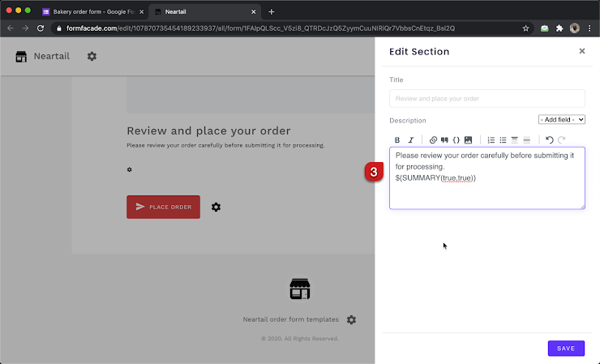Insert a hyperlink using link icon
The width and height of the screenshot is (600, 364).
coord(433,140)
